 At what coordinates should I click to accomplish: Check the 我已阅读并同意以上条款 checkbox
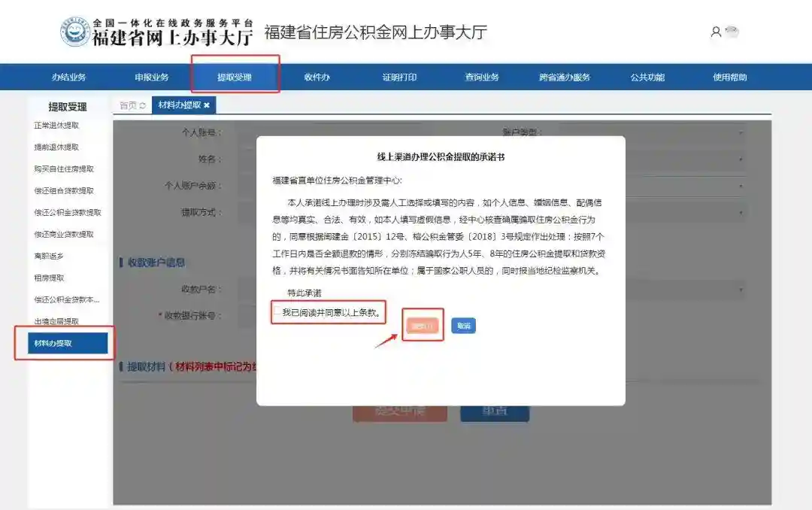click(277, 312)
